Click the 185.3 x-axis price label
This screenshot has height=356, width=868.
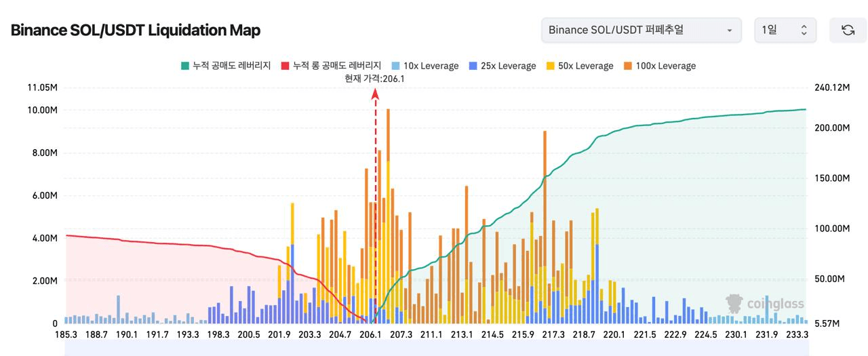(x=66, y=334)
